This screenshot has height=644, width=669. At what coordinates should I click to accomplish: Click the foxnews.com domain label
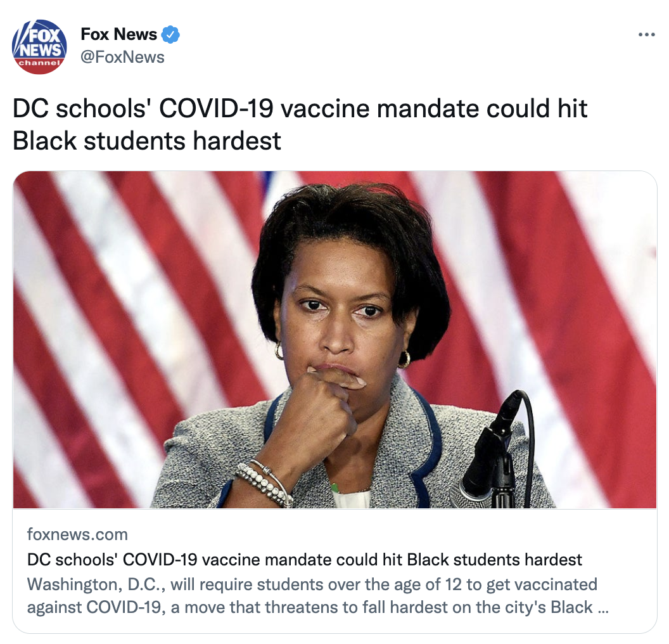pos(77,534)
